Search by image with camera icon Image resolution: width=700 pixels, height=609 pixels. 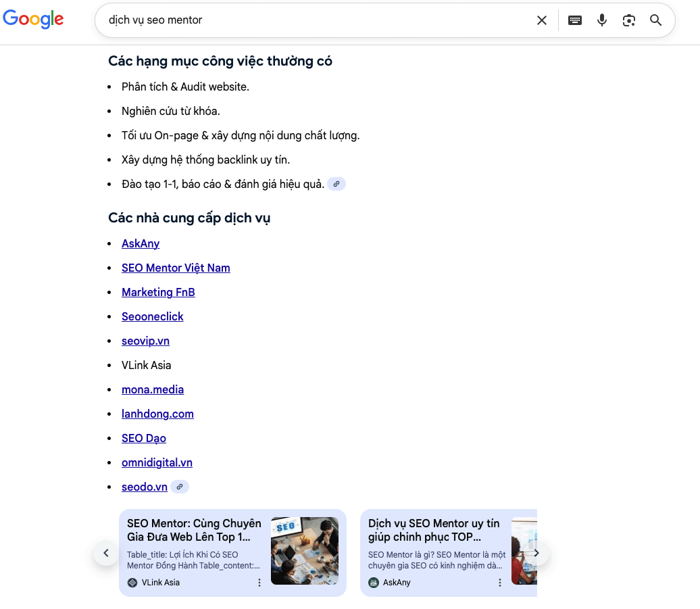tap(628, 20)
